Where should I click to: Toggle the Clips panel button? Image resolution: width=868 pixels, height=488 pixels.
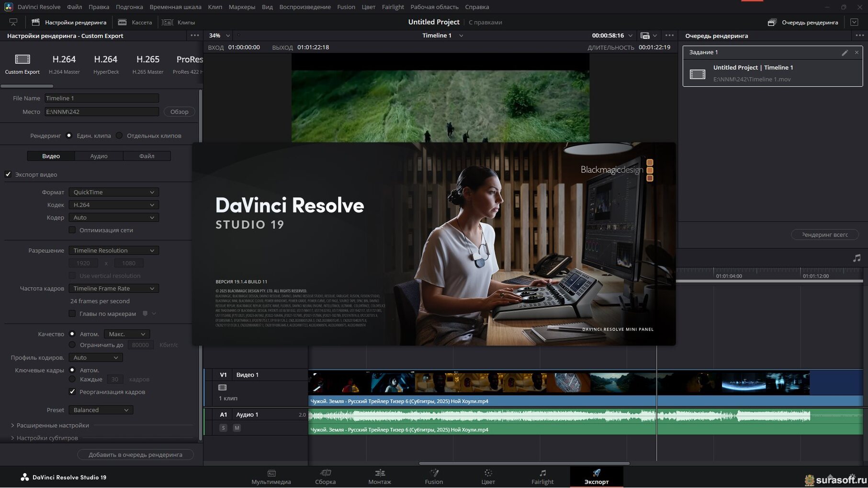(179, 22)
